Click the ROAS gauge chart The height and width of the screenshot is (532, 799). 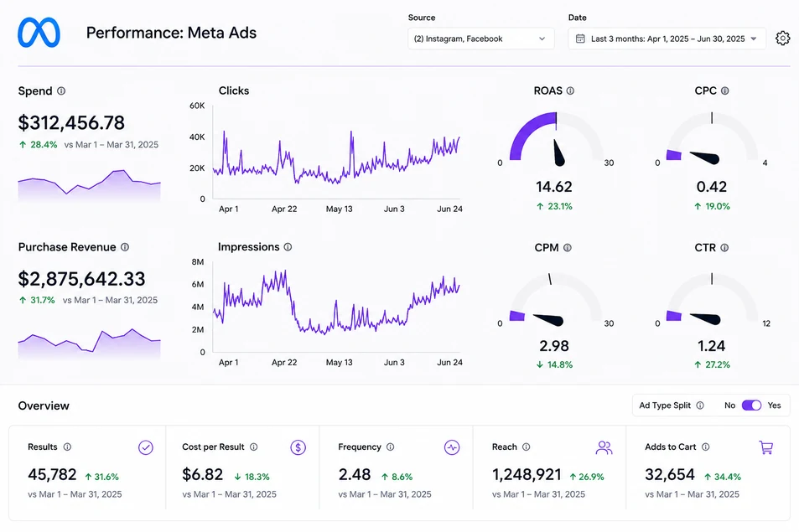tap(555, 138)
